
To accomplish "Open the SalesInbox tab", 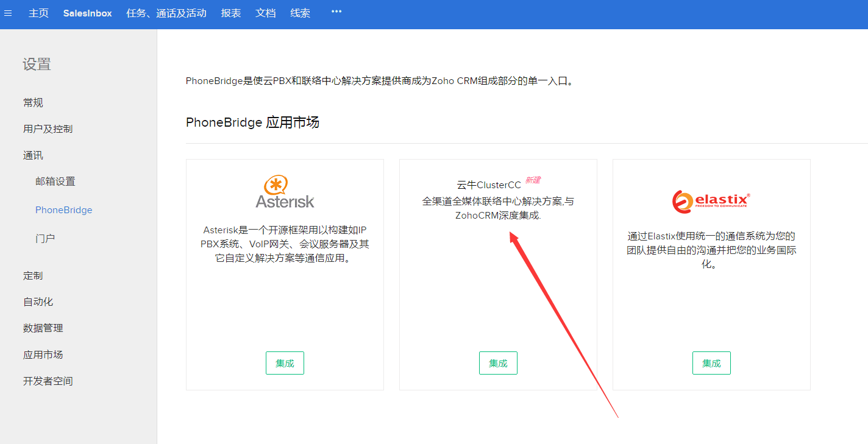I will coord(87,13).
